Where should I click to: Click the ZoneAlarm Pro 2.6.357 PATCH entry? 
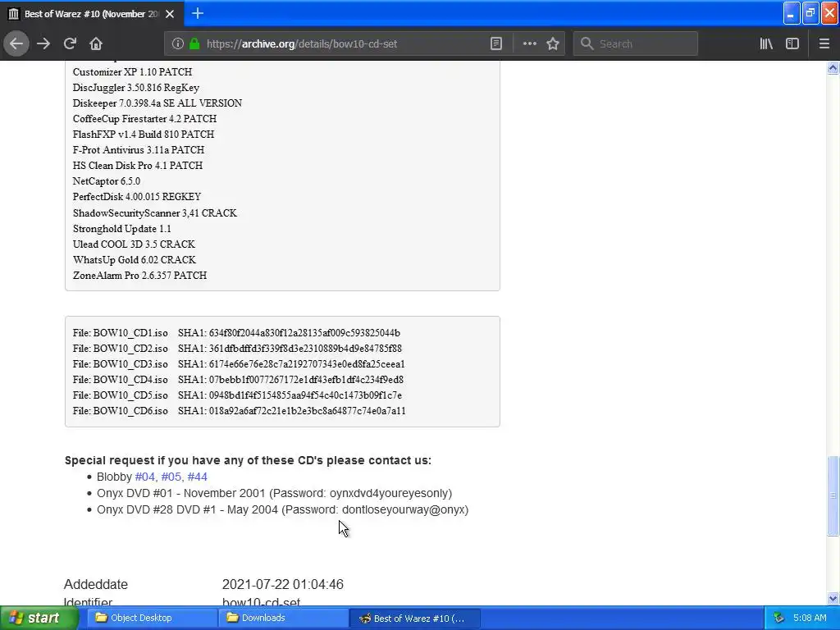139,275
